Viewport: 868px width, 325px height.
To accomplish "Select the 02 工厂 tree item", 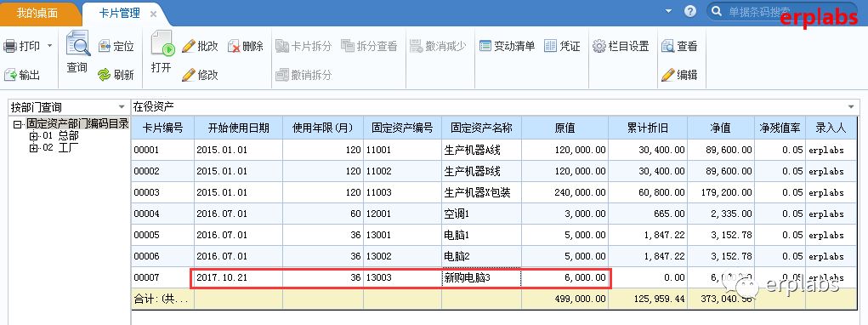I will 60,148.
